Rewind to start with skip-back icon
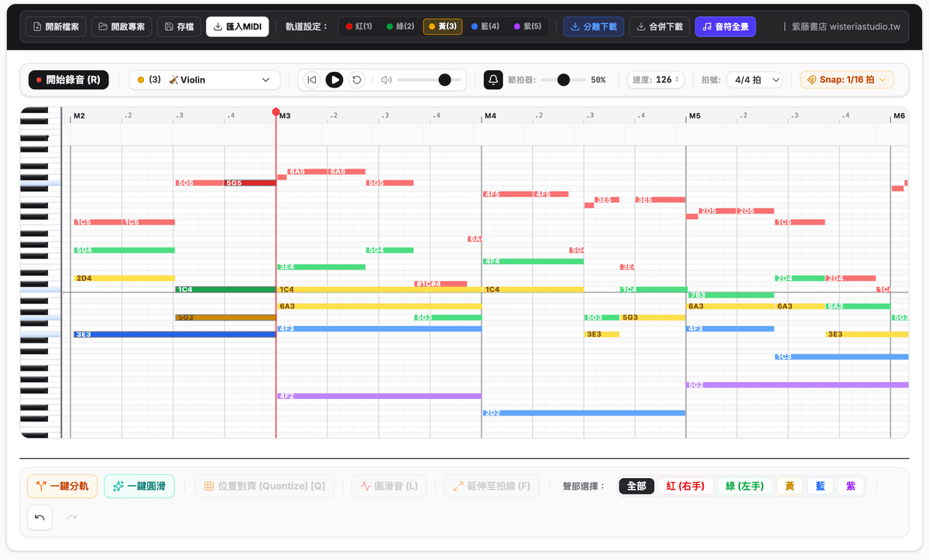929x560 pixels. (x=312, y=80)
